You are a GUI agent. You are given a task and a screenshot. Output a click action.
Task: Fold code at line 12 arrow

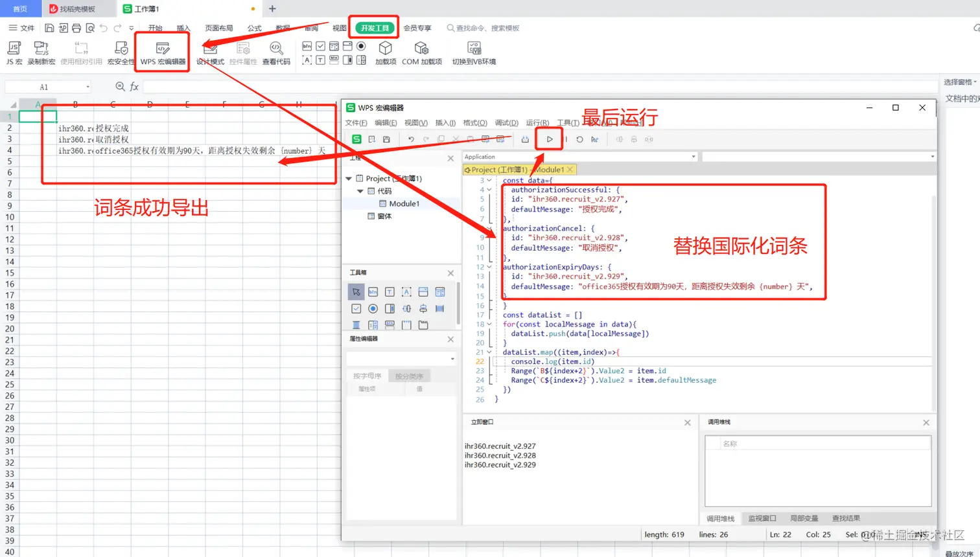tap(489, 267)
